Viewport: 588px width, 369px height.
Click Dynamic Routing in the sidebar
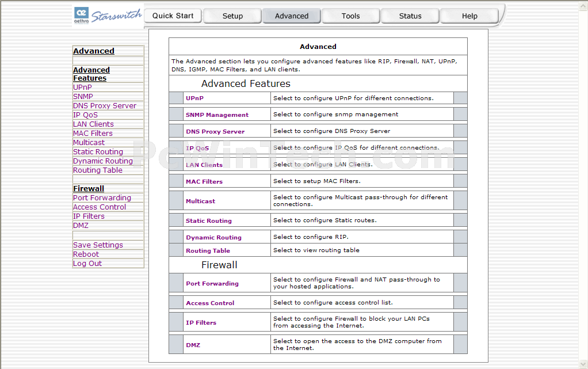tap(103, 161)
